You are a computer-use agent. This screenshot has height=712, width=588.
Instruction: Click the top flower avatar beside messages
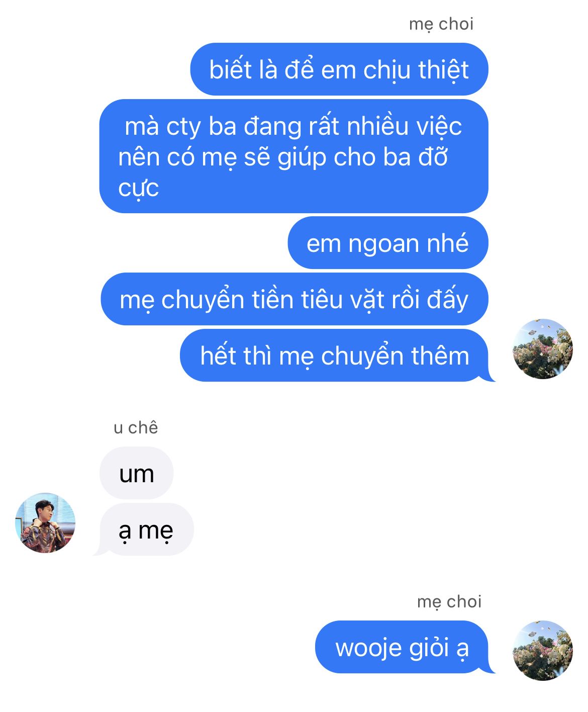(x=543, y=348)
